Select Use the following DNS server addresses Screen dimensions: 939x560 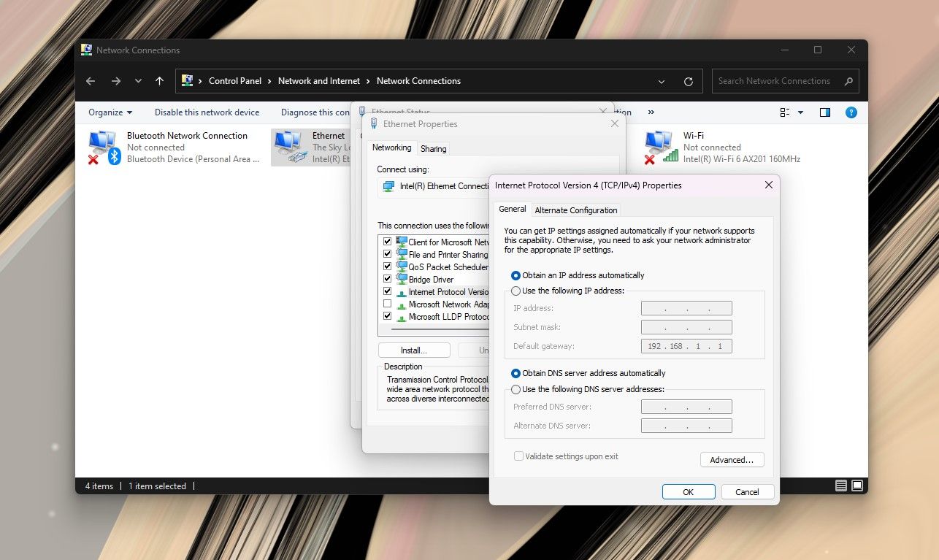(x=516, y=389)
